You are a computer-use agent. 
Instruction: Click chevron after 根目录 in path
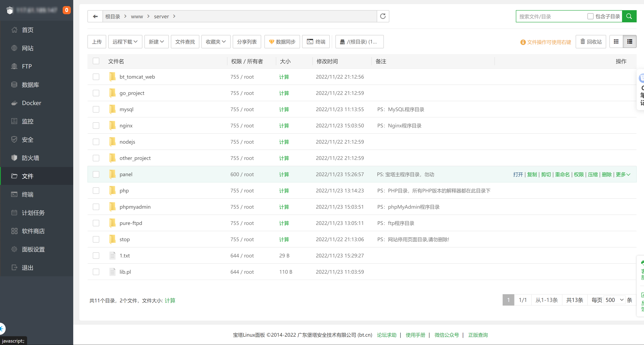click(x=126, y=16)
